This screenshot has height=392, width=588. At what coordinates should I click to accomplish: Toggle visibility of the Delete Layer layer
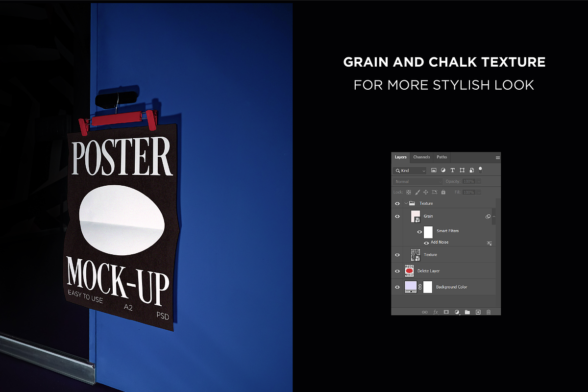tap(397, 271)
